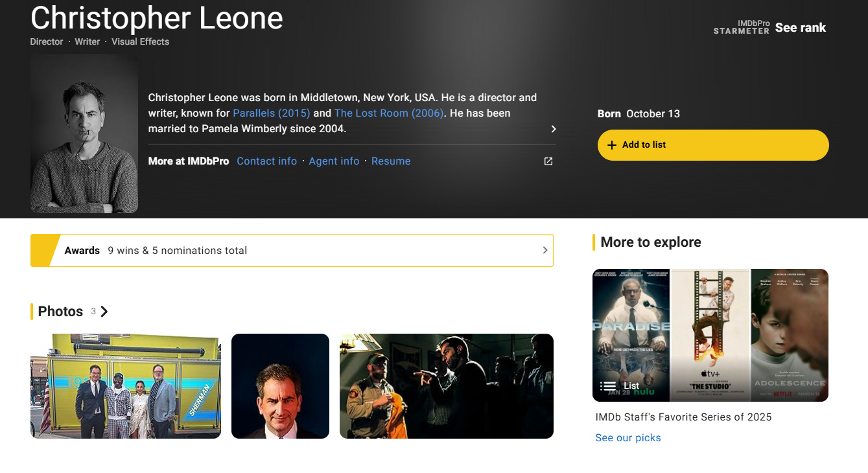The width and height of the screenshot is (868, 473).
Task: Open IMDb Staff's Favorite Series of 2025
Action: tap(683, 417)
